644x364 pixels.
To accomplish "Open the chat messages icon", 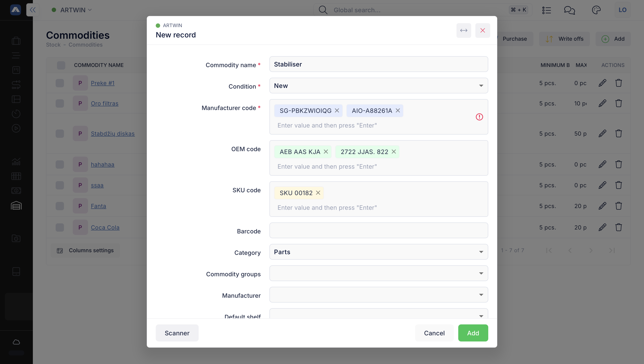I will (569, 10).
